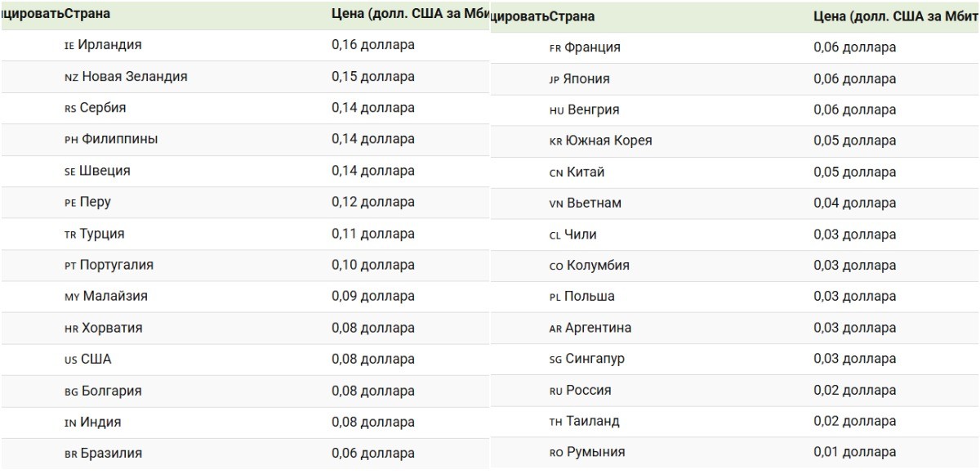Click the RO code icon beside Румыния
The height and width of the screenshot is (474, 980).
click(x=556, y=453)
